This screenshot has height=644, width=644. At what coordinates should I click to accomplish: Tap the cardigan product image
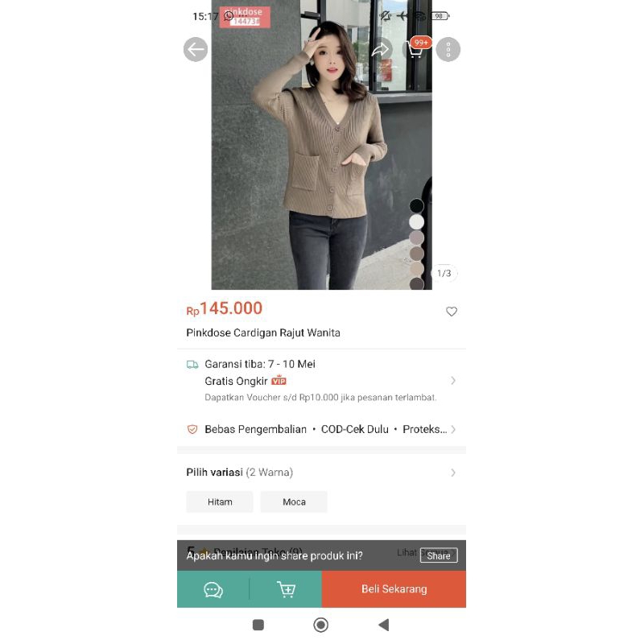coord(321,145)
